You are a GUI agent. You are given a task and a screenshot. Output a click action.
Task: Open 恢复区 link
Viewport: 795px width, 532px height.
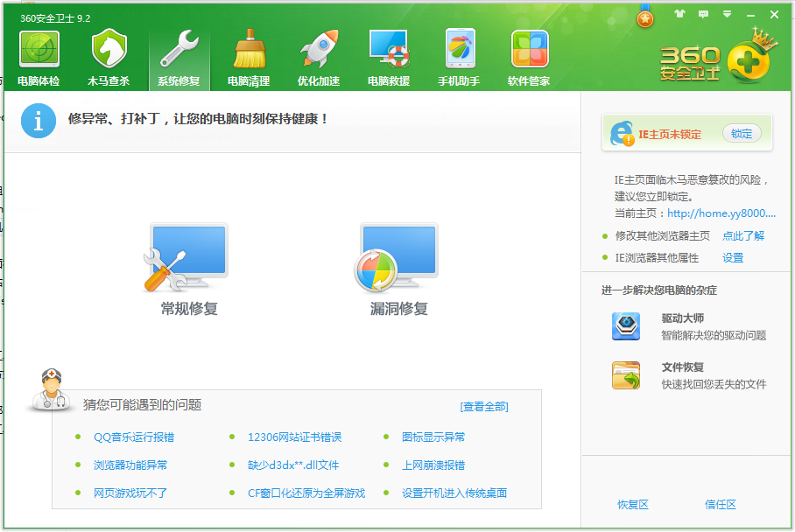click(633, 505)
